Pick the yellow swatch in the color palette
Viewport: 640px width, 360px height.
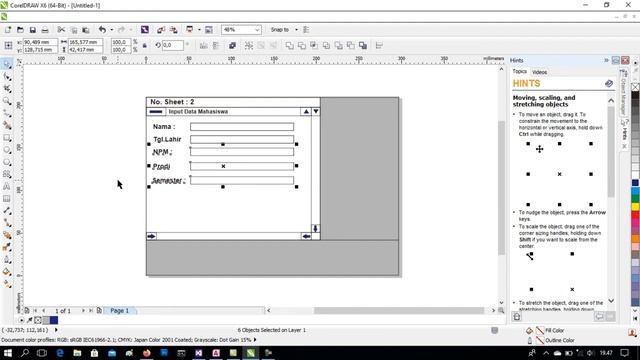(635, 207)
